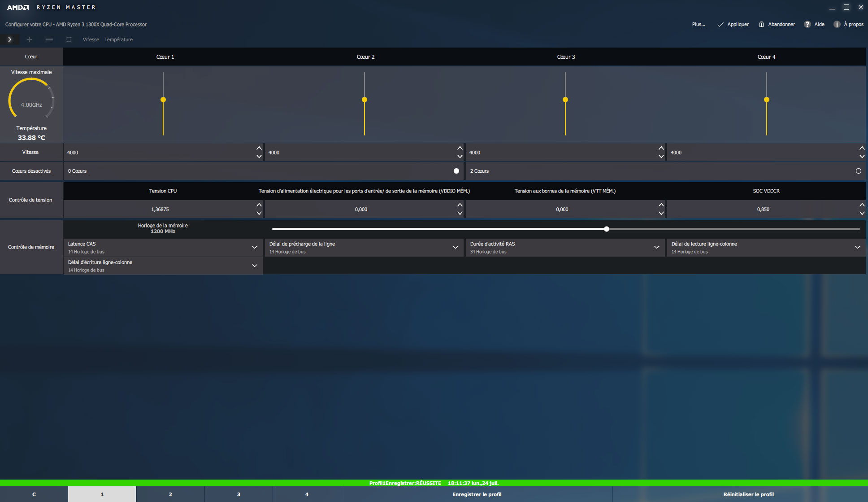Click Enregistrer le profil button
This screenshot has height=502, width=868.
point(477,494)
